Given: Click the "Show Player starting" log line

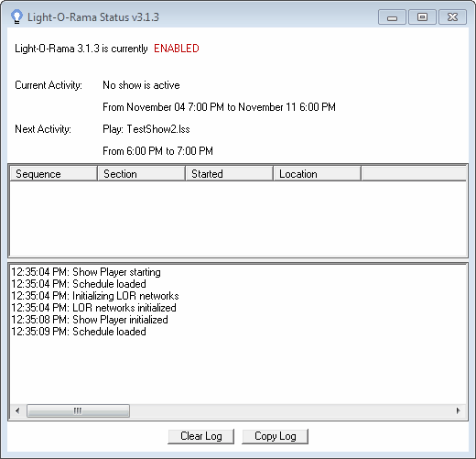Looking at the screenshot, I should (x=86, y=272).
